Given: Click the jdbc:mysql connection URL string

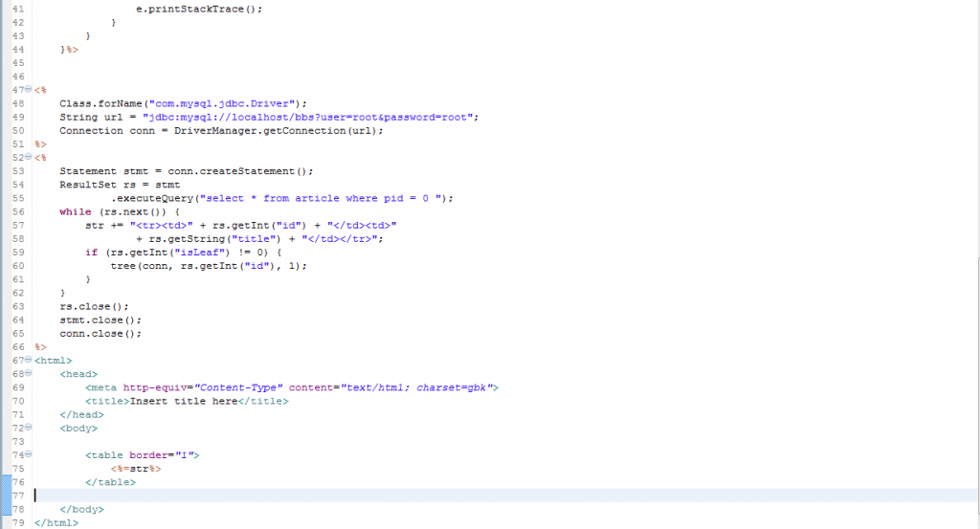Looking at the screenshot, I should (307, 118).
